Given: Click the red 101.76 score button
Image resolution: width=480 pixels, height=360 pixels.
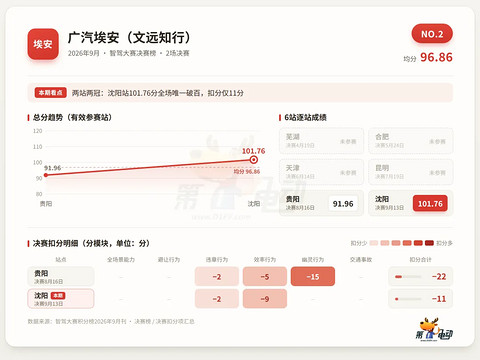Looking at the screenshot, I should pyautogui.click(x=430, y=203).
